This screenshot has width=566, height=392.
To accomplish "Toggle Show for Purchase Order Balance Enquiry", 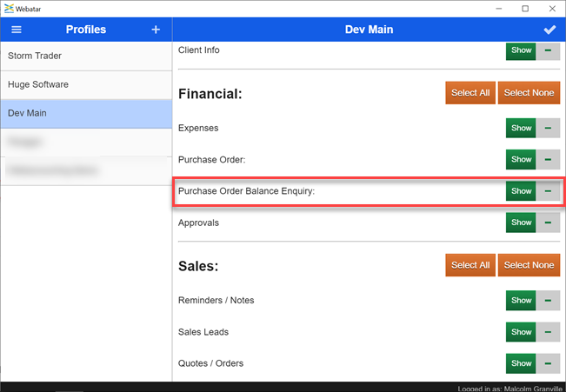I will tap(521, 191).
